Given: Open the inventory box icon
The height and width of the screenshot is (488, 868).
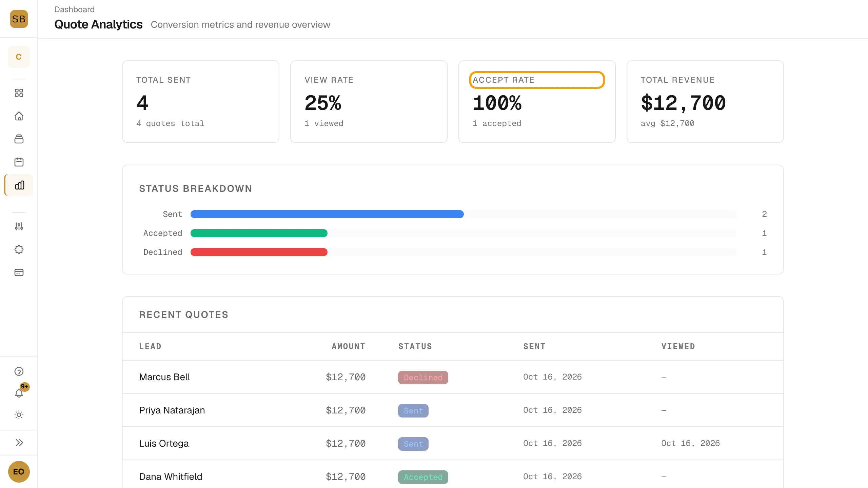Looking at the screenshot, I should click(x=19, y=139).
